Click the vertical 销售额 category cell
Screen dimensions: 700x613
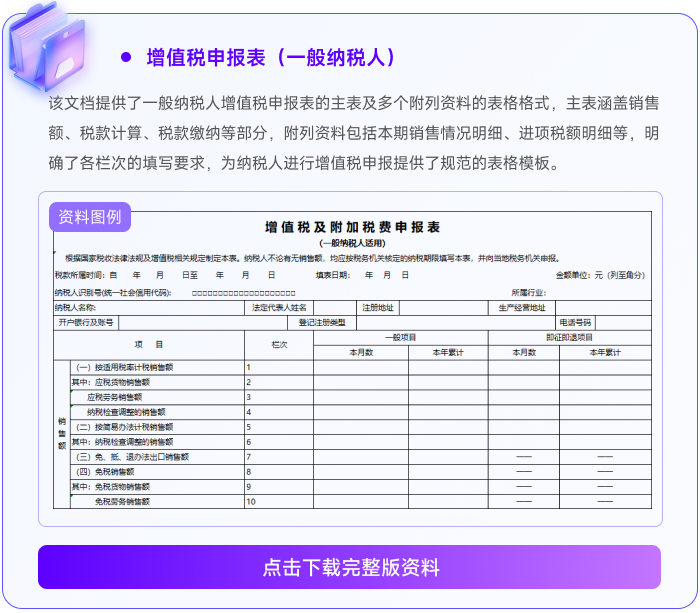coord(61,434)
